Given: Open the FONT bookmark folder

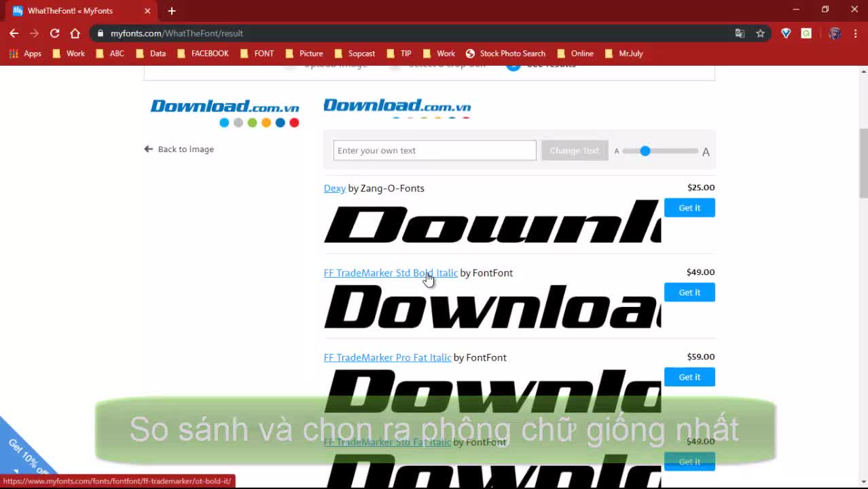Looking at the screenshot, I should [257, 54].
